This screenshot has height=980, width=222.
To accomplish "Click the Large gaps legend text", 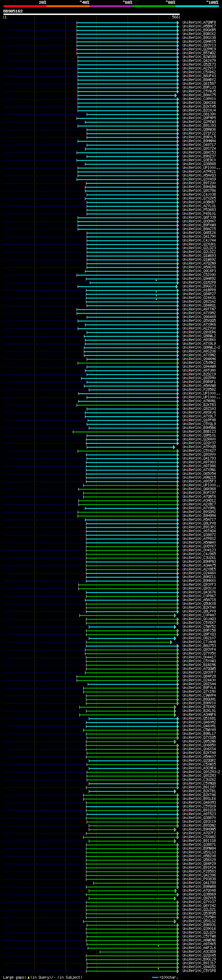I will 43,977.
